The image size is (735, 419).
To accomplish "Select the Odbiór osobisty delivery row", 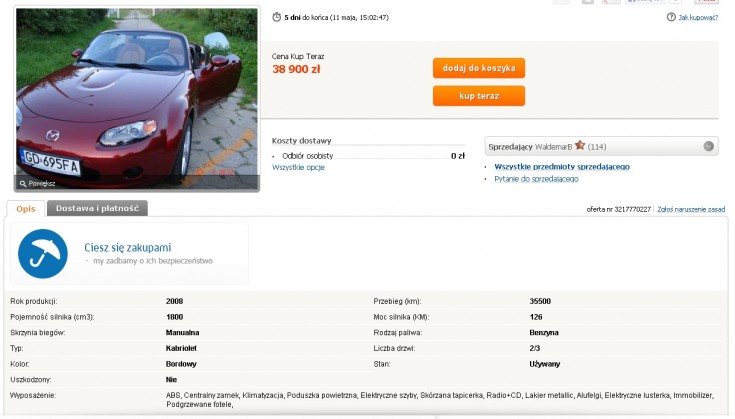I will 368,156.
